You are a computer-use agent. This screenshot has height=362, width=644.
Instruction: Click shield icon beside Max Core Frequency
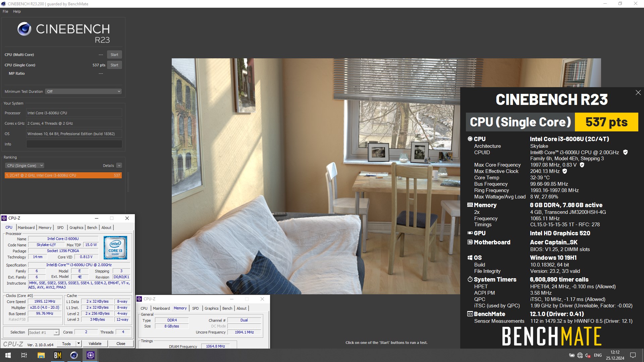[x=582, y=165]
